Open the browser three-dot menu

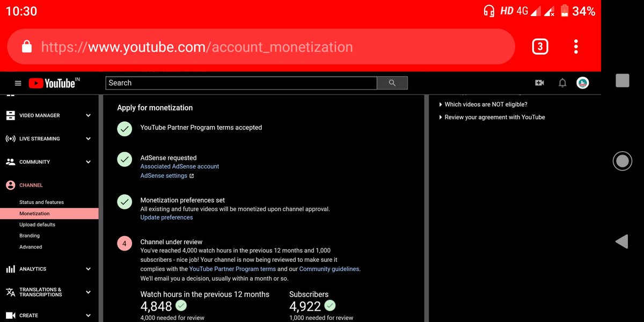(x=576, y=47)
